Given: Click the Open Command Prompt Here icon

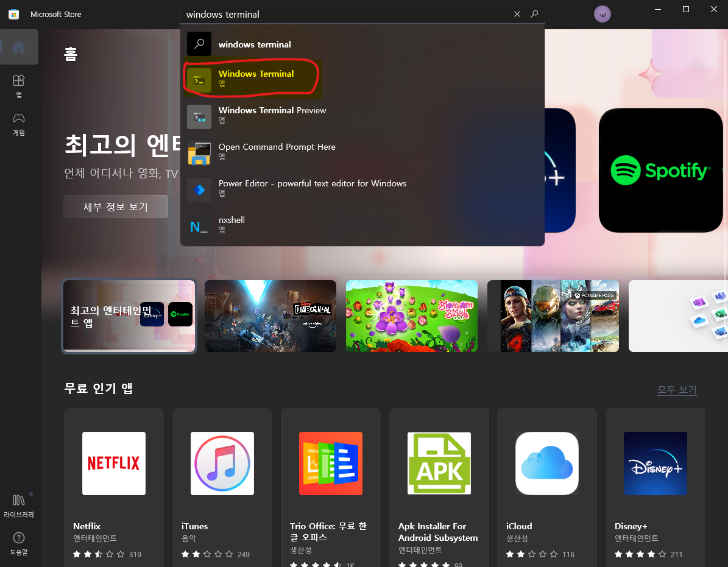Looking at the screenshot, I should click(x=199, y=153).
